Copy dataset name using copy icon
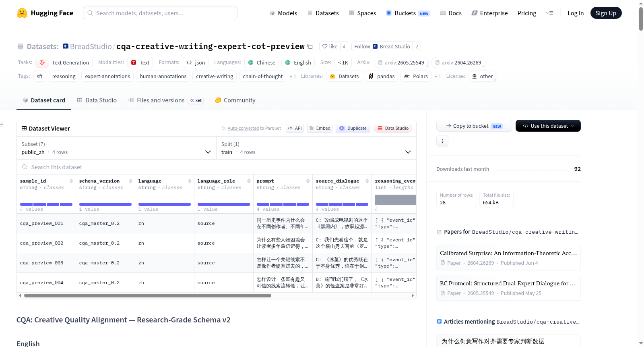 pyautogui.click(x=310, y=46)
